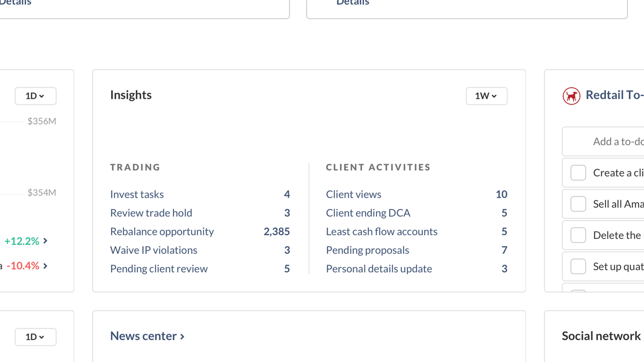Open Pending client review insight
Screen dimensions: 644x362
coord(159,269)
